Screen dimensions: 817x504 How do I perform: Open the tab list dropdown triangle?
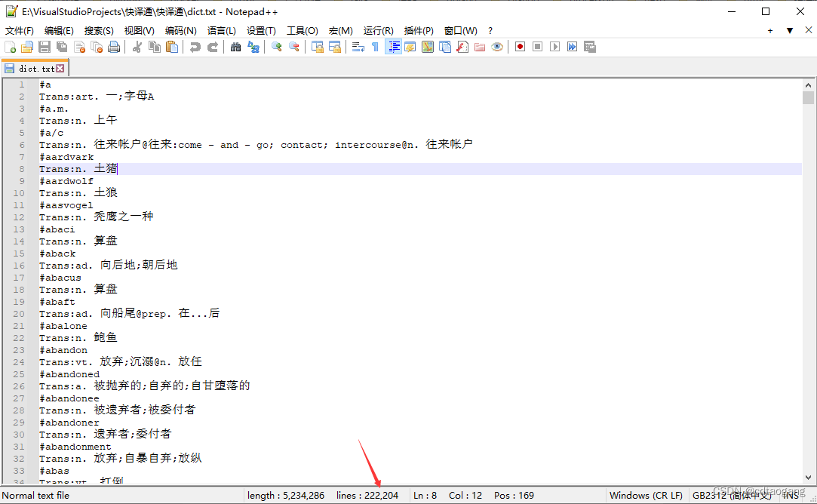[790, 31]
